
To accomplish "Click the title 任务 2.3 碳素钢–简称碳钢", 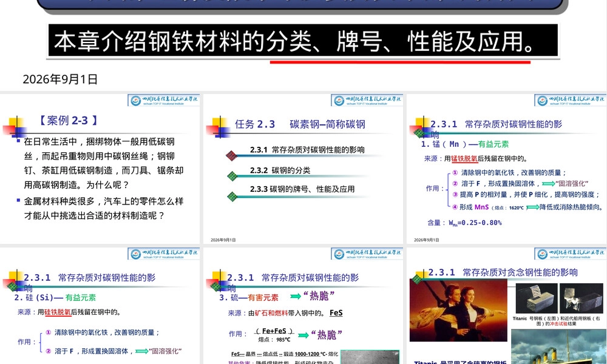I will [x=300, y=124].
